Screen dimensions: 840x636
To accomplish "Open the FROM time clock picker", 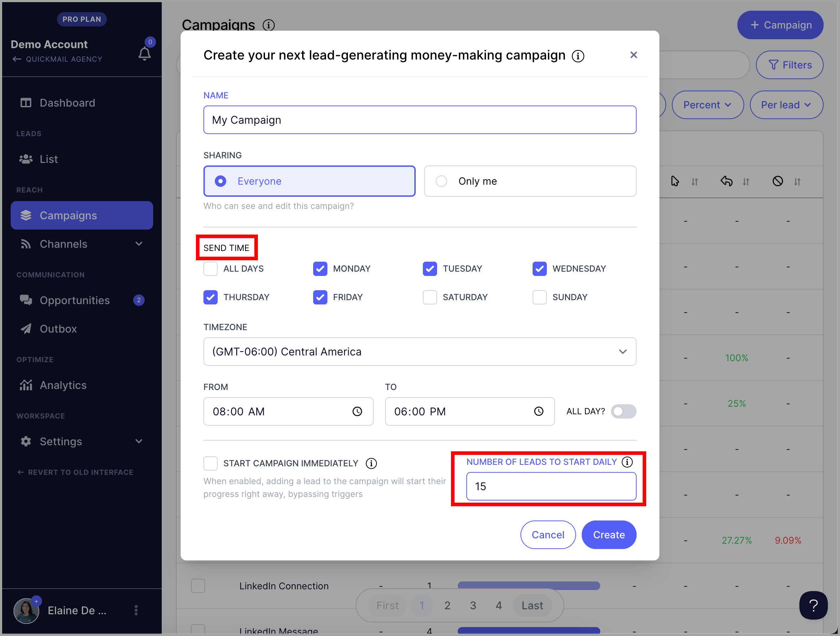I will pyautogui.click(x=357, y=411).
